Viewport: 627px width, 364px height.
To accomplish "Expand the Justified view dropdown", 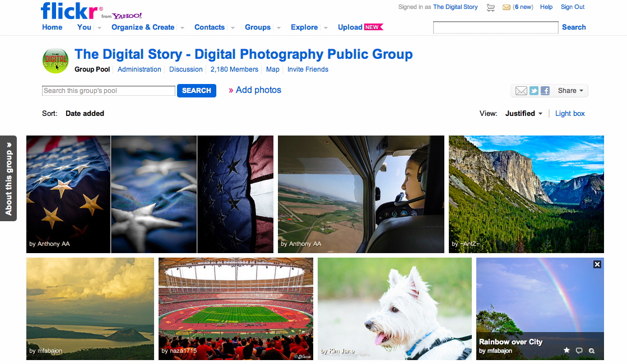I will (x=524, y=114).
